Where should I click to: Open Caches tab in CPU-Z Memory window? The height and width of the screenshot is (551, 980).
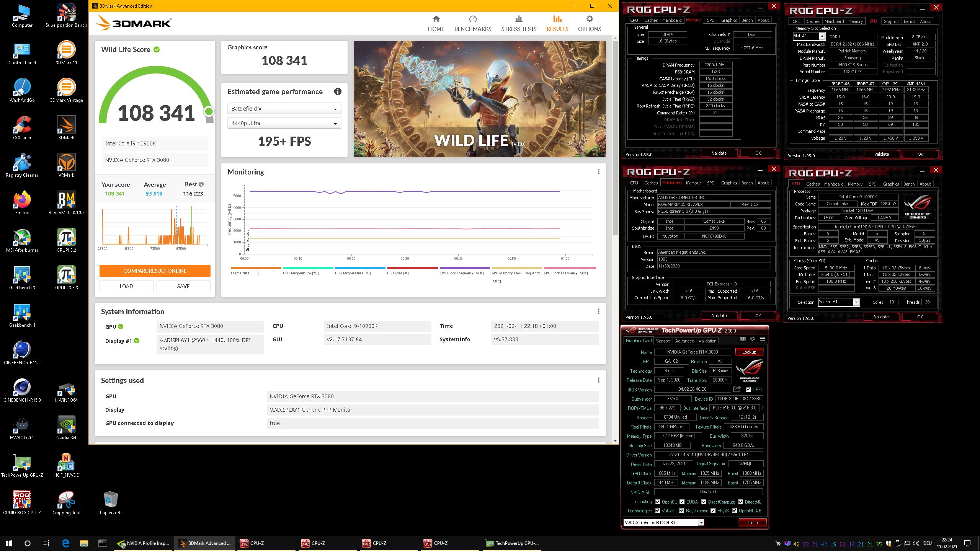tap(651, 20)
